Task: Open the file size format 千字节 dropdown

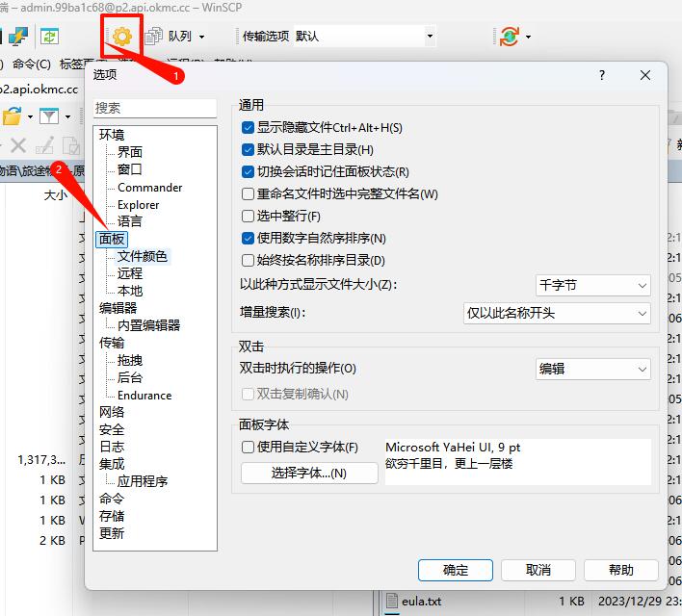Action: tap(592, 286)
